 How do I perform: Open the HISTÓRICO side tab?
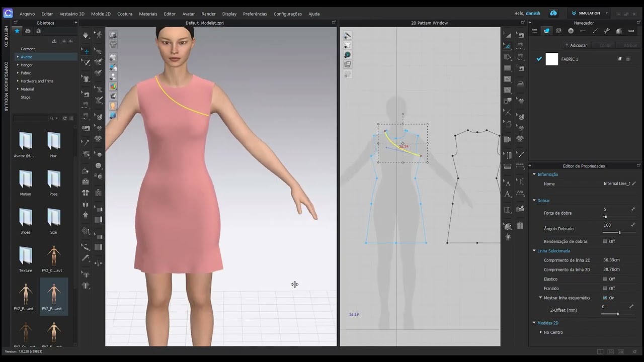(6, 37)
